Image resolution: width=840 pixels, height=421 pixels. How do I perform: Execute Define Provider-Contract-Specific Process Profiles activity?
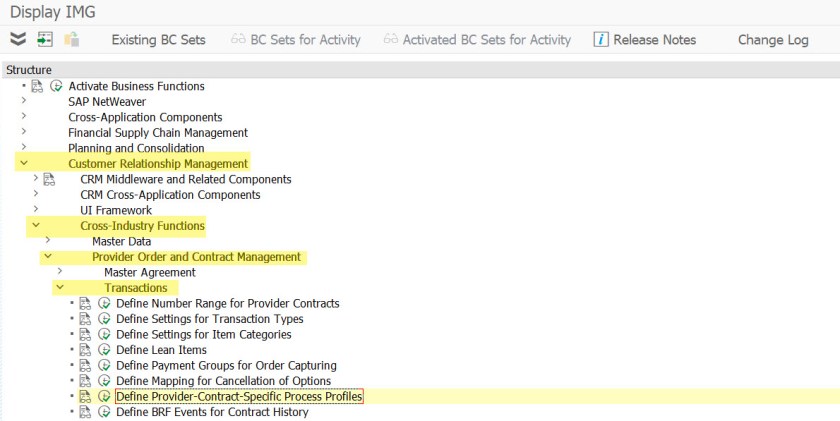[x=103, y=397]
